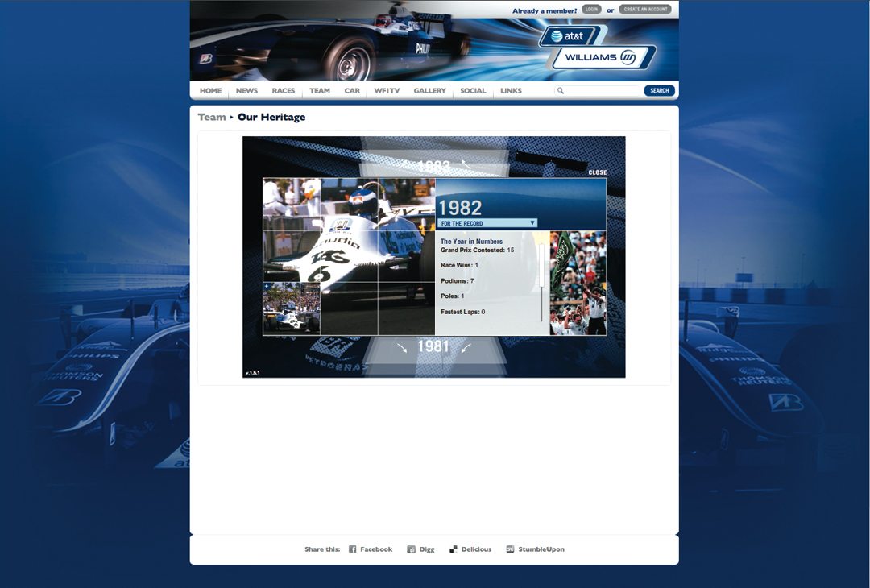Click the Digg share icon

(411, 549)
